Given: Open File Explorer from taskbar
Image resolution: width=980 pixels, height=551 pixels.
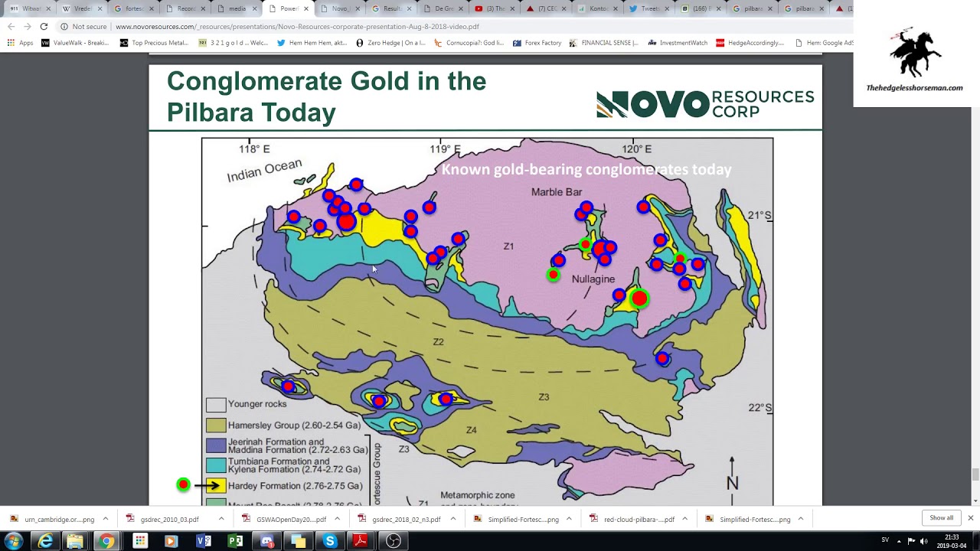Looking at the screenshot, I should pos(75,541).
